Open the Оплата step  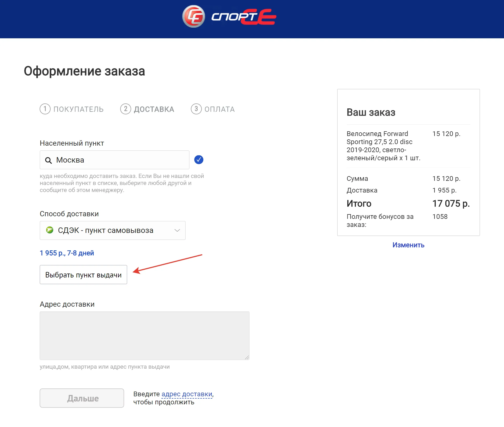pyautogui.click(x=220, y=109)
